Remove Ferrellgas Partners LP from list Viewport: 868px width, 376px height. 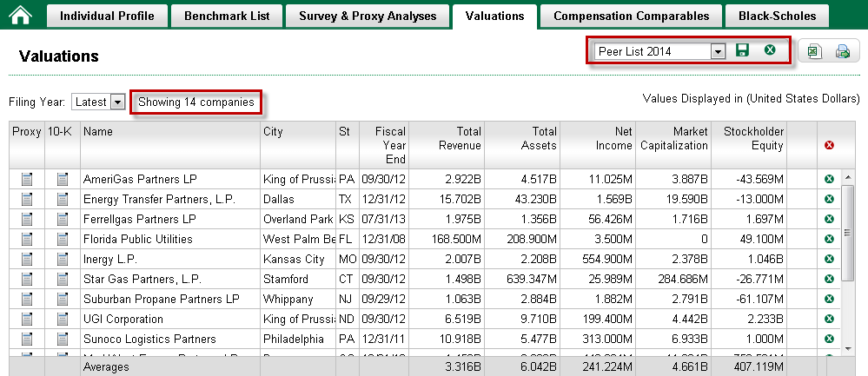829,219
